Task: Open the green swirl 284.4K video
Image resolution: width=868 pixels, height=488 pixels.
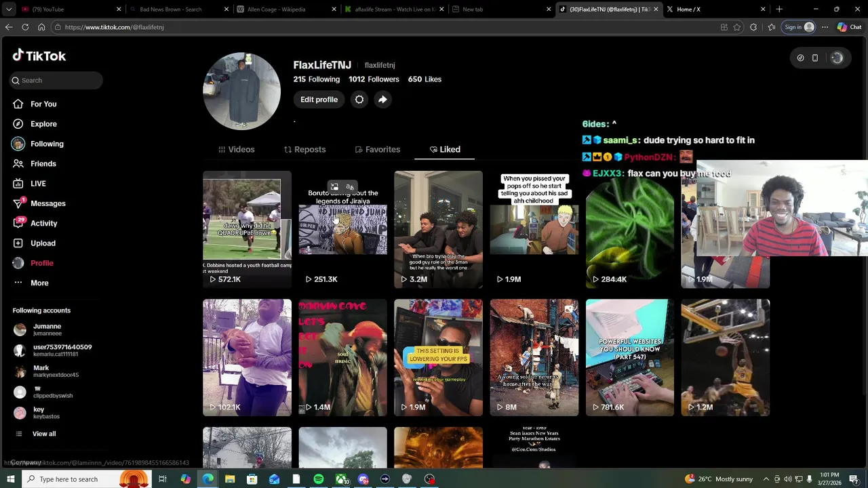Action: (630, 229)
